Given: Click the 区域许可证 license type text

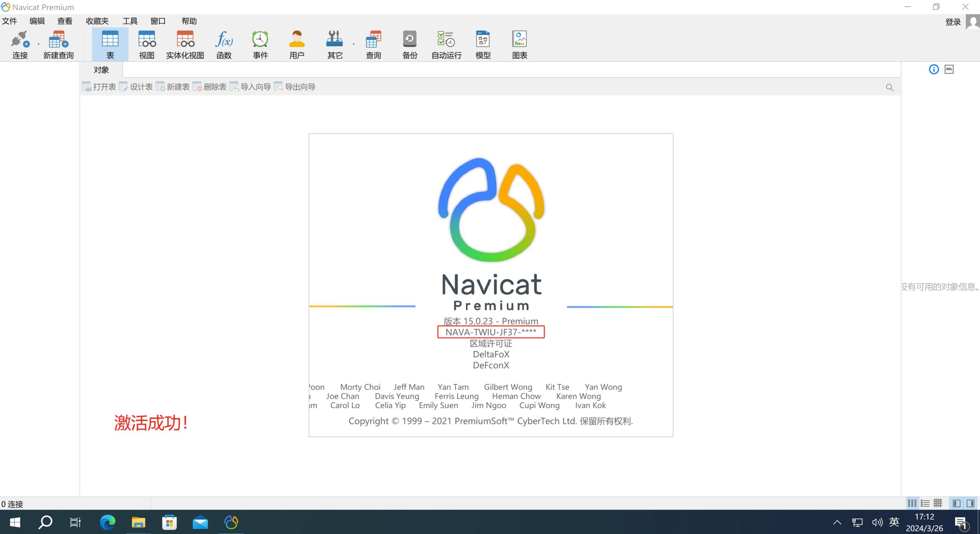Looking at the screenshot, I should (x=491, y=344).
